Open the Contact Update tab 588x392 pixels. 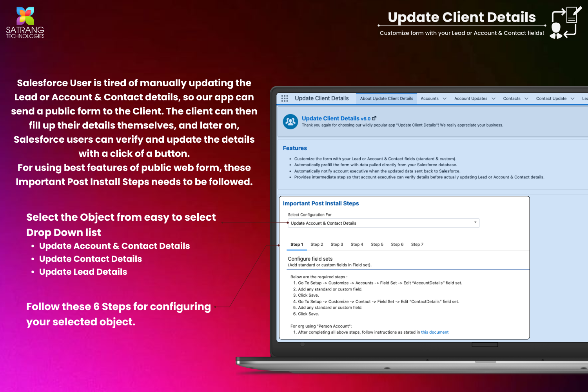pos(551,98)
